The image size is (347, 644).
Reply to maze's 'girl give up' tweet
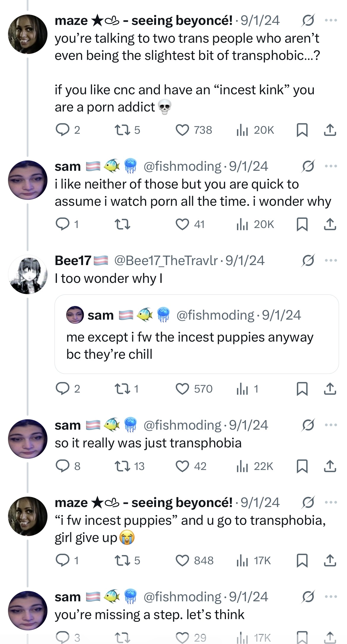click(x=63, y=560)
